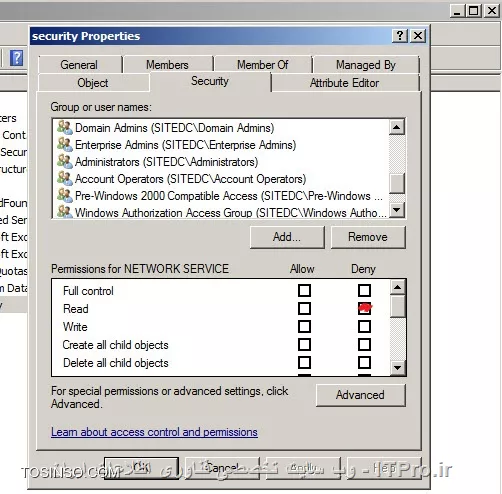Click the Account Operators group icon
The image size is (502, 494).
65,179
